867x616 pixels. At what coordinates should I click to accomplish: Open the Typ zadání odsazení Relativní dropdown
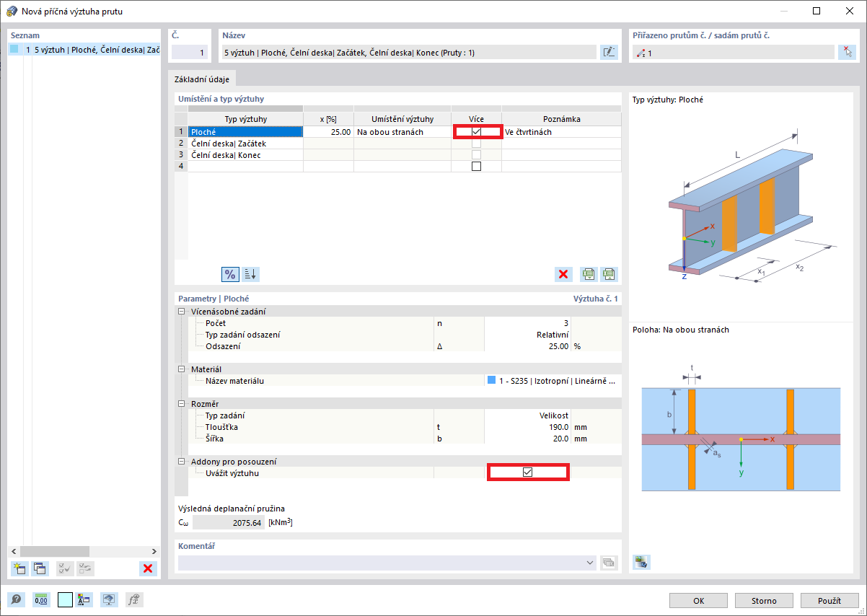[x=528, y=335]
